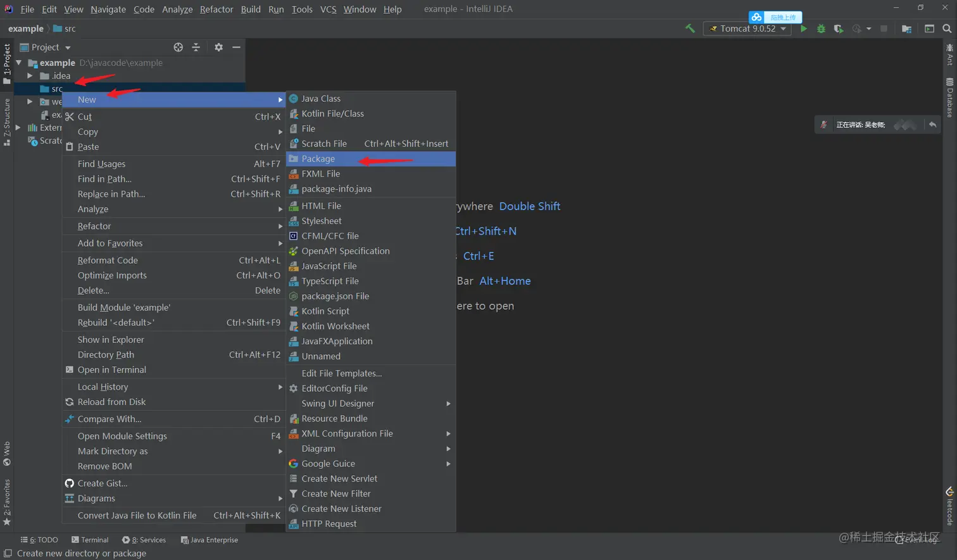Open the Terminal tool window at bottom
This screenshot has width=957, height=560.
(x=90, y=540)
